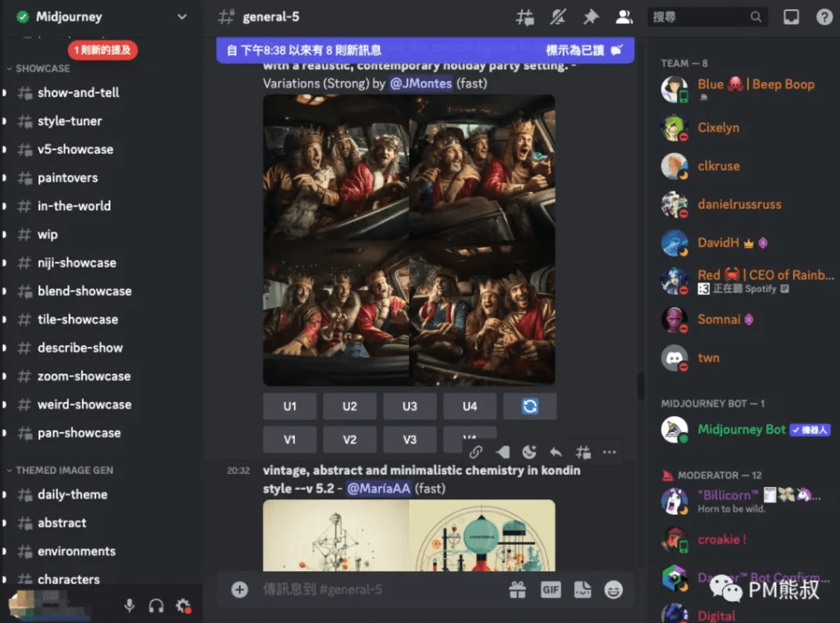The height and width of the screenshot is (623, 840).
Task: Toggle member list visibility
Action: pyautogui.click(x=623, y=18)
